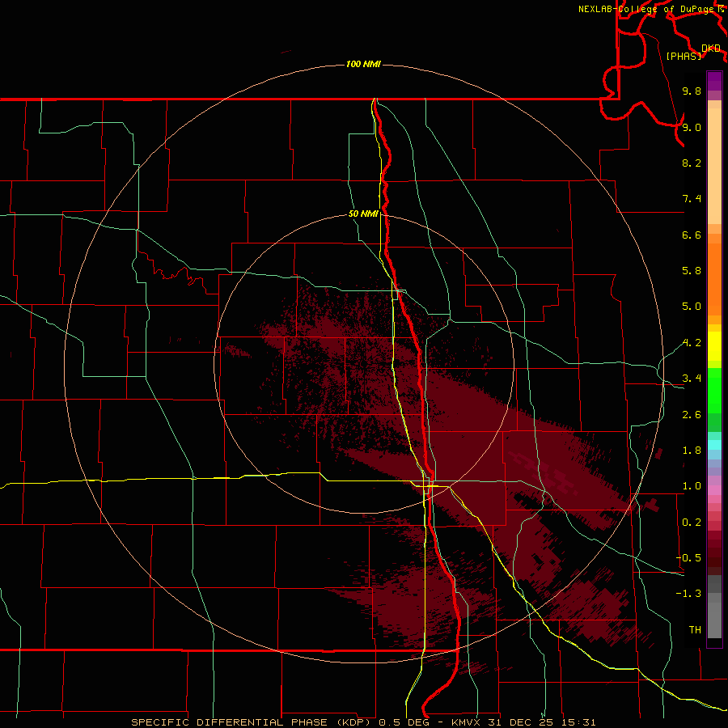Click the yellow segment of the color bar
The image size is (728, 728).
714,346
